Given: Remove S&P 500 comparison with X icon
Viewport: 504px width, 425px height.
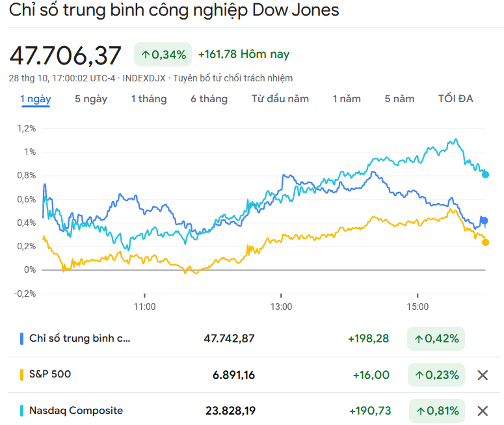Looking at the screenshot, I should click(483, 375).
